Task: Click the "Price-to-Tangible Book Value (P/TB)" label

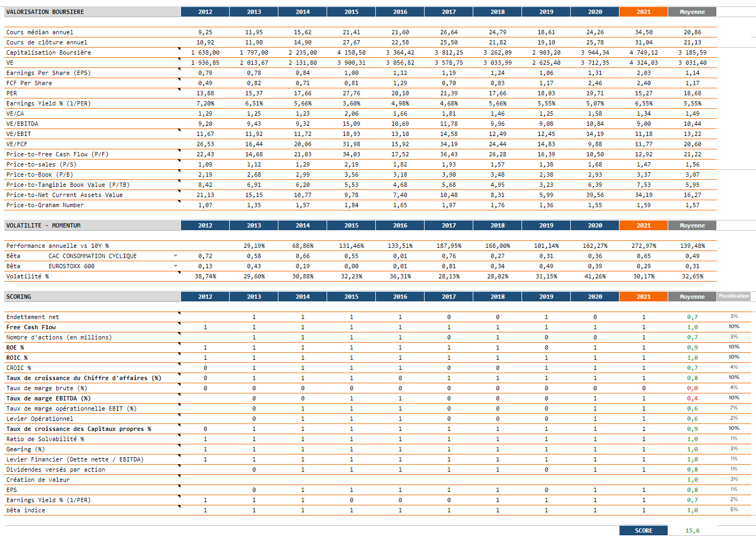Action: 68,185
